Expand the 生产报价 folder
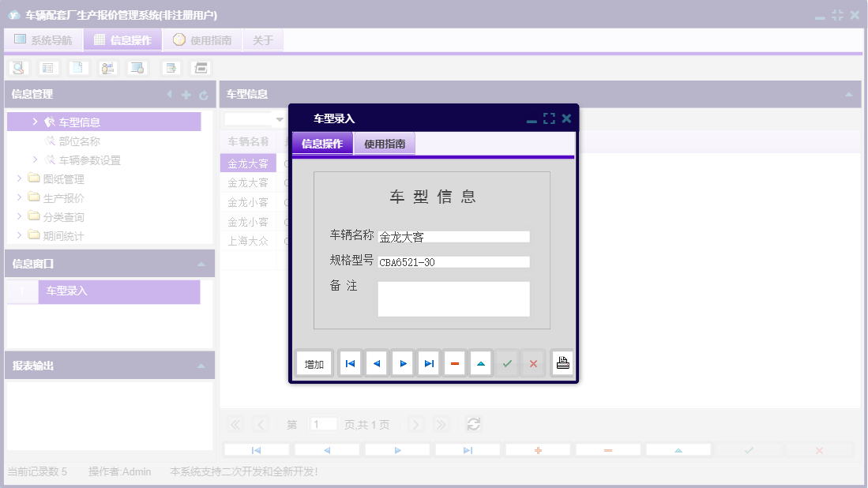Image resolution: width=868 pixels, height=488 pixels. pyautogui.click(x=20, y=198)
